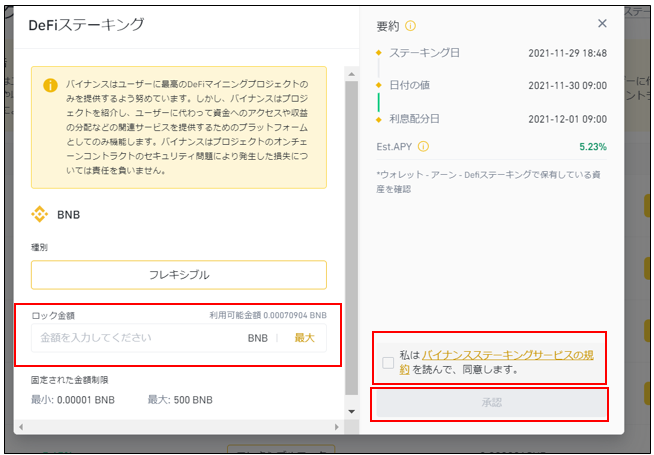Close the DeFi staking dialog
The width and height of the screenshot is (654, 455).
[x=602, y=23]
